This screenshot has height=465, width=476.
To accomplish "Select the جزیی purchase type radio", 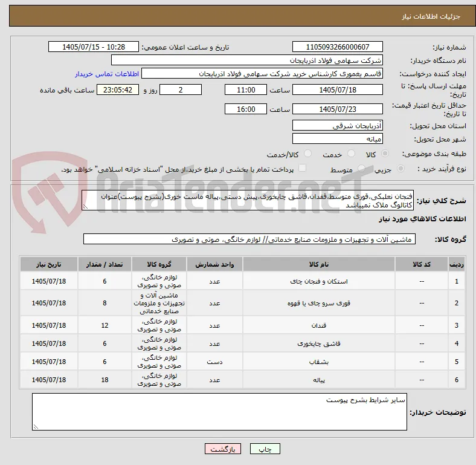I will pyautogui.click(x=400, y=168).
